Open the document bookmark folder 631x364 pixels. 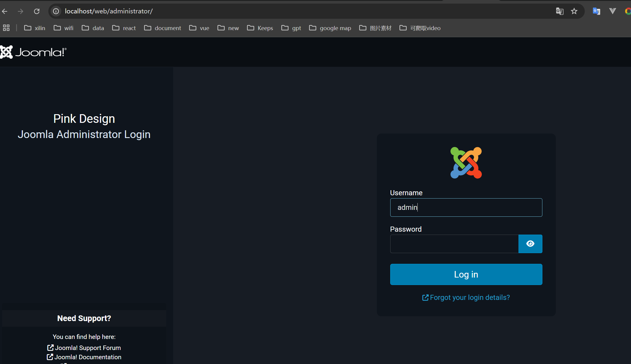tap(163, 28)
